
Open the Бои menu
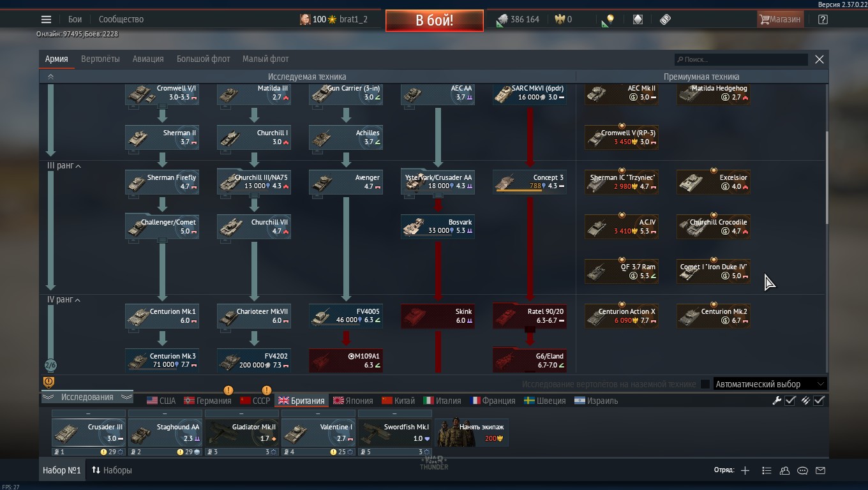(75, 19)
